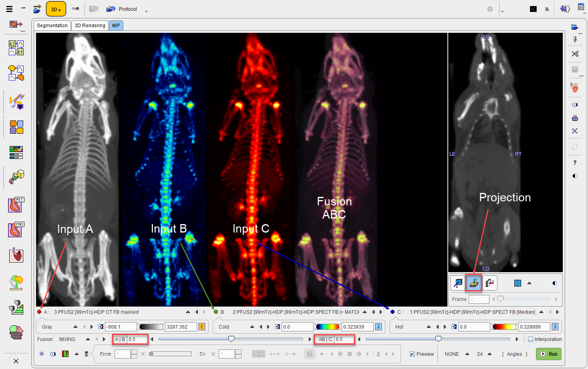Click the yellow 3D module button
Viewport: 588px width, 369px height.
(56, 9)
